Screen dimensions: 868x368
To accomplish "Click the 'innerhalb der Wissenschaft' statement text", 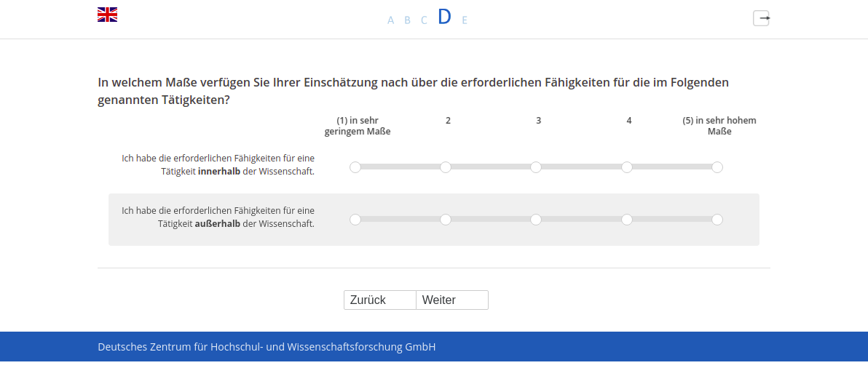I will coord(218,164).
